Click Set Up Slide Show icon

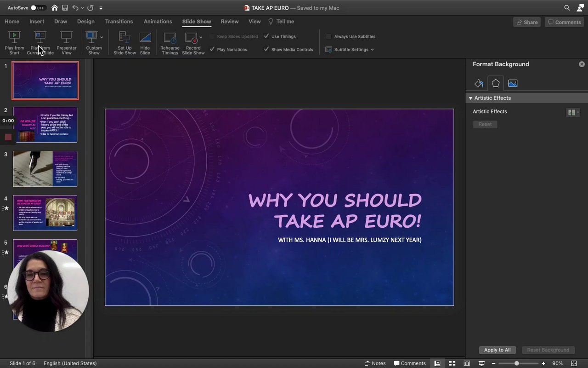tap(124, 38)
